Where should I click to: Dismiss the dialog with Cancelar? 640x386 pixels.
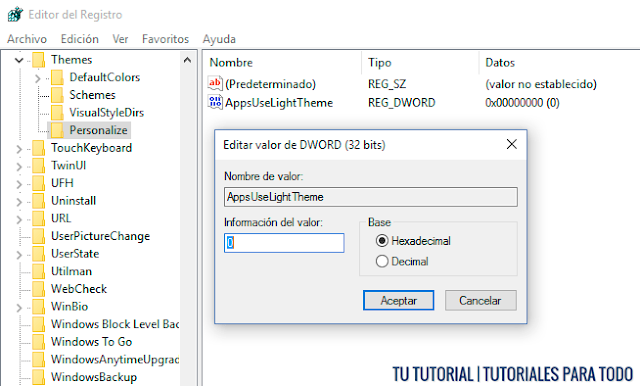pos(480,300)
